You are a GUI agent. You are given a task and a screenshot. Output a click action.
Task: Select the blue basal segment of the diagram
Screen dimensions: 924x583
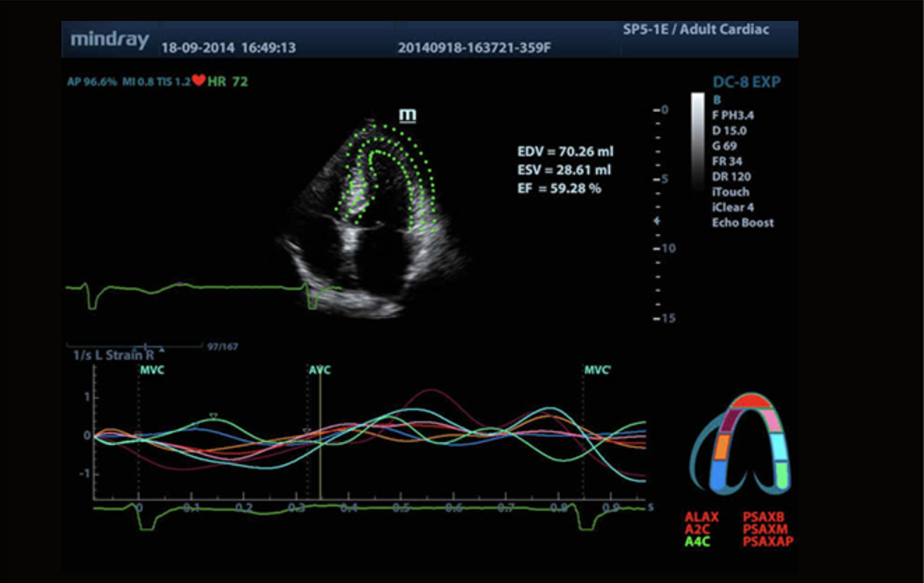pyautogui.click(x=719, y=474)
